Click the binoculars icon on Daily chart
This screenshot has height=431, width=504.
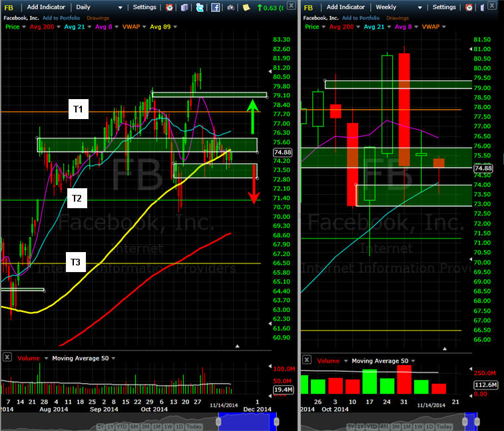pos(230,7)
